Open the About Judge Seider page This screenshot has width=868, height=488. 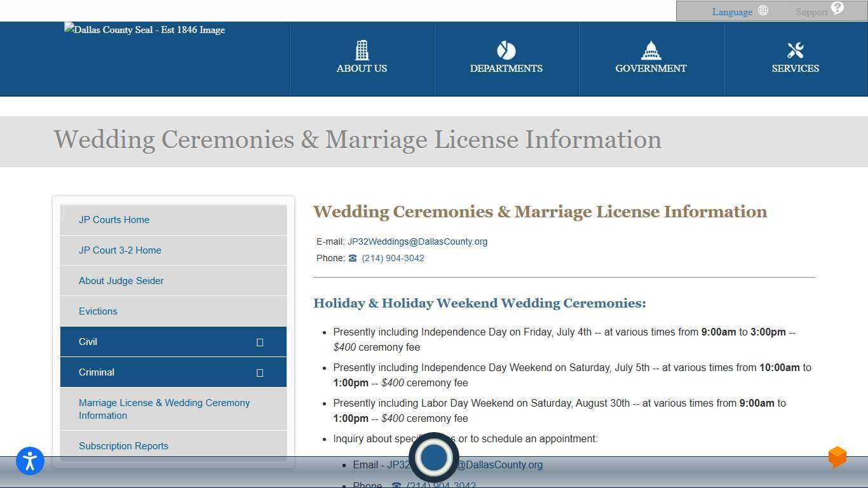click(121, 281)
